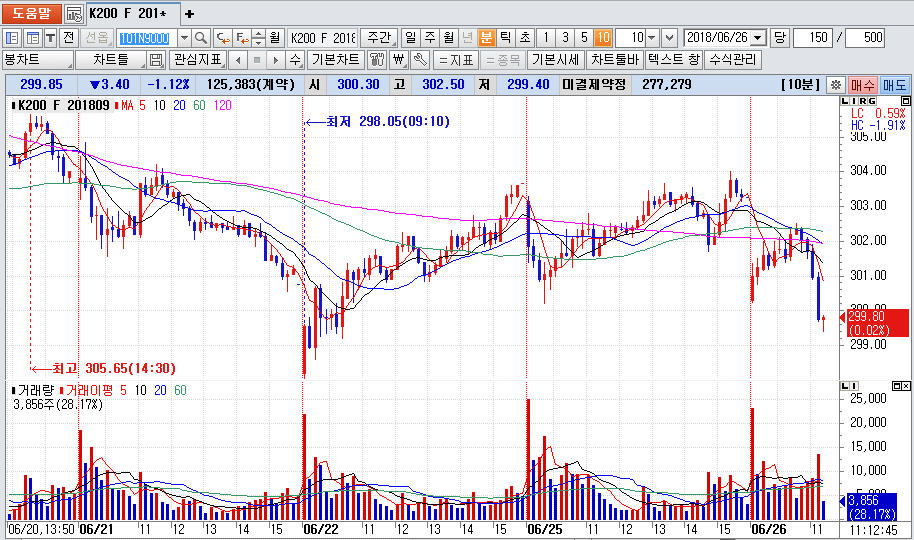Add a new tab with the plus icon
The height and width of the screenshot is (540, 914).
tap(190, 14)
